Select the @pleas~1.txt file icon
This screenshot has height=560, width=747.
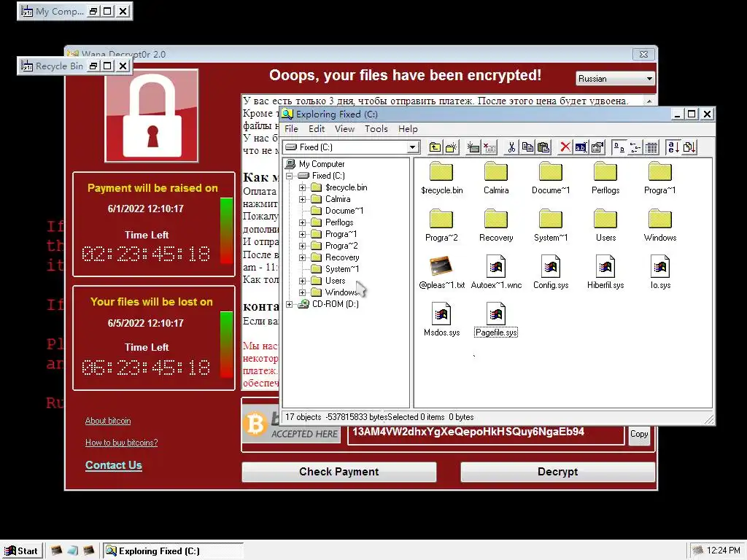point(441,266)
